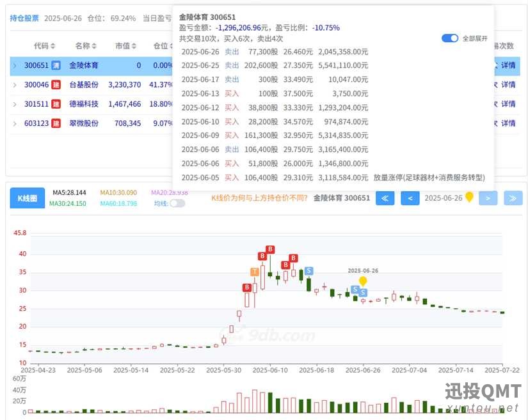Expand the 301511 德福科技 row
The image size is (528, 420).
coord(15,104)
